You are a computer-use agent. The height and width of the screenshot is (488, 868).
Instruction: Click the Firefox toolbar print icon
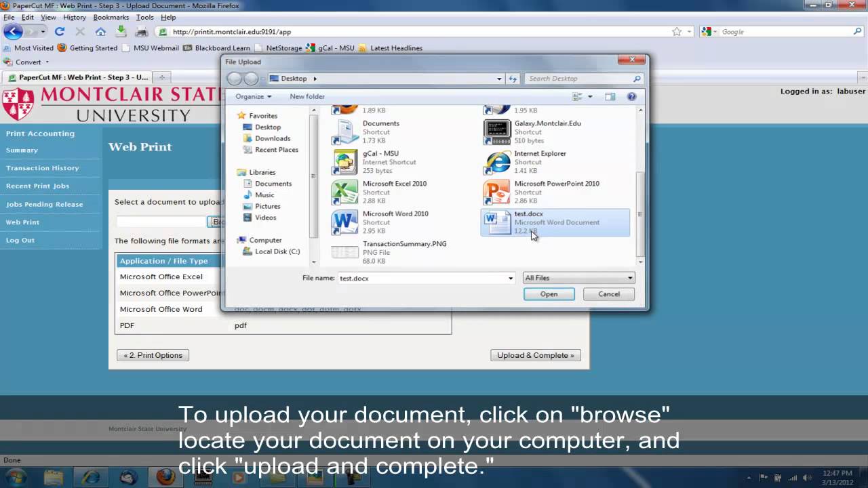click(142, 32)
